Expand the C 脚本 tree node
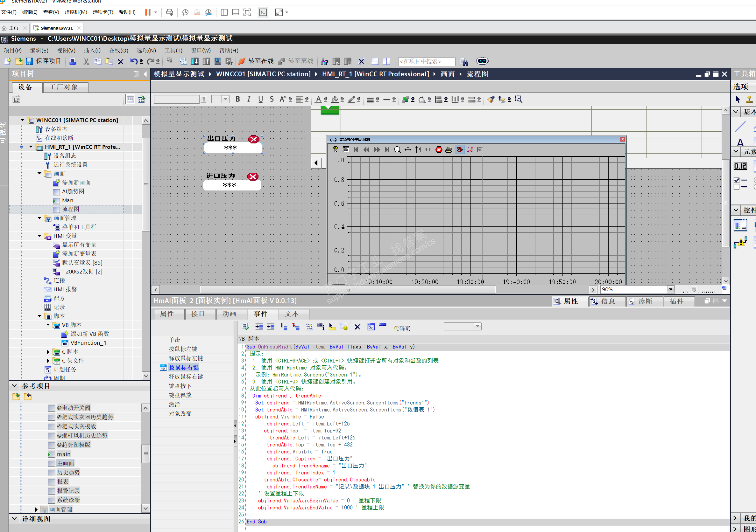The width and height of the screenshot is (756, 532). (x=48, y=352)
